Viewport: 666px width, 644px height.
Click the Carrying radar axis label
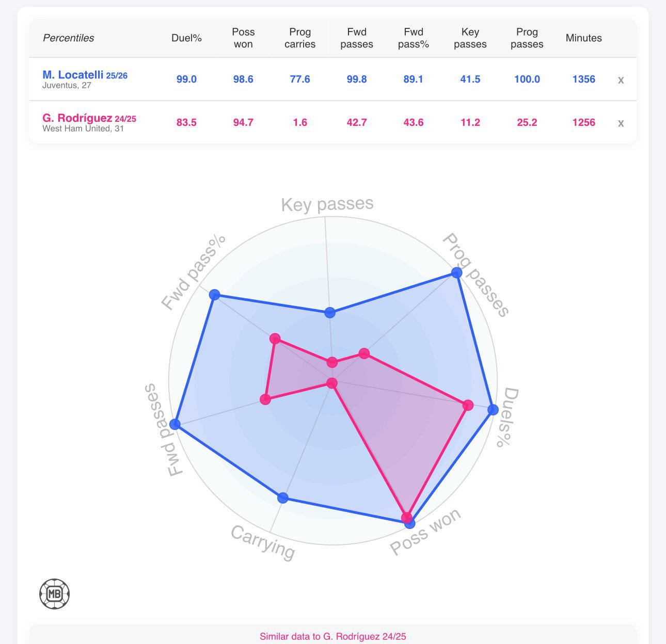coord(263,542)
